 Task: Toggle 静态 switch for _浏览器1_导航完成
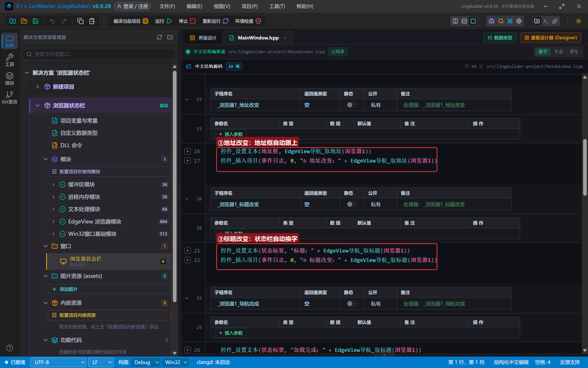click(x=352, y=304)
